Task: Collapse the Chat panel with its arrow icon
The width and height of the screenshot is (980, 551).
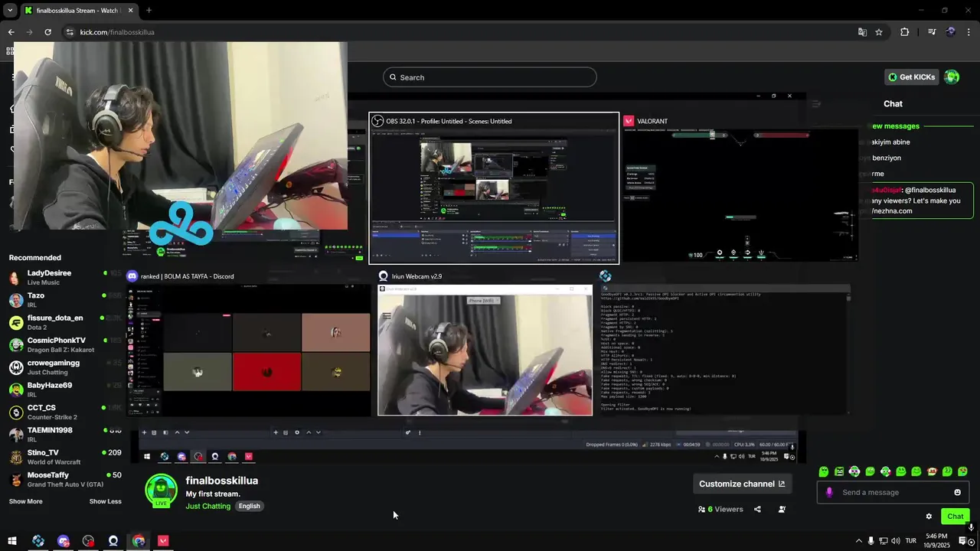Action: 816,104
